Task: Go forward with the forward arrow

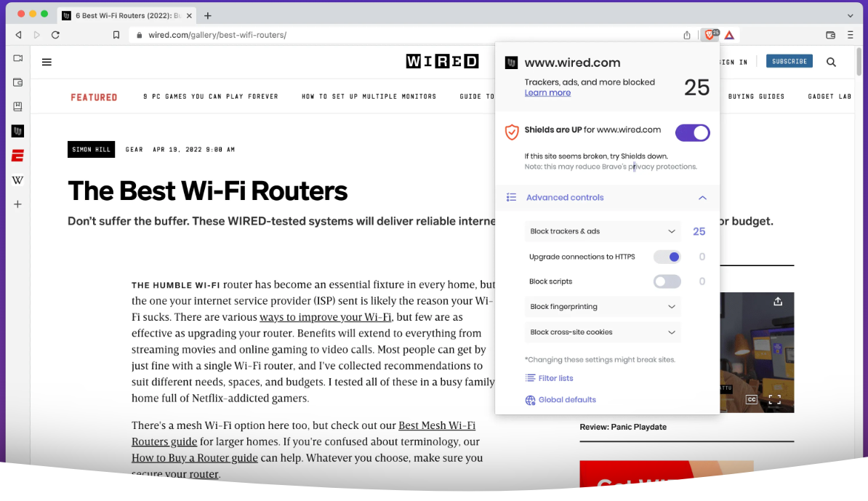Action: [37, 35]
